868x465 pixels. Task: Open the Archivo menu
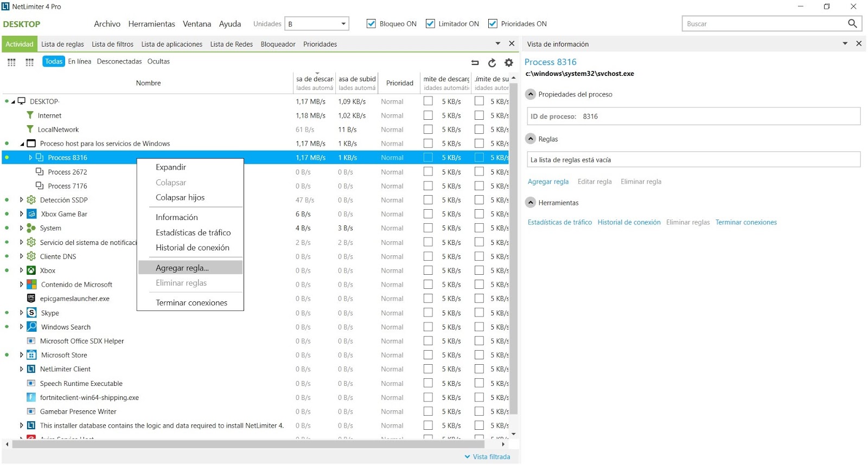point(107,24)
